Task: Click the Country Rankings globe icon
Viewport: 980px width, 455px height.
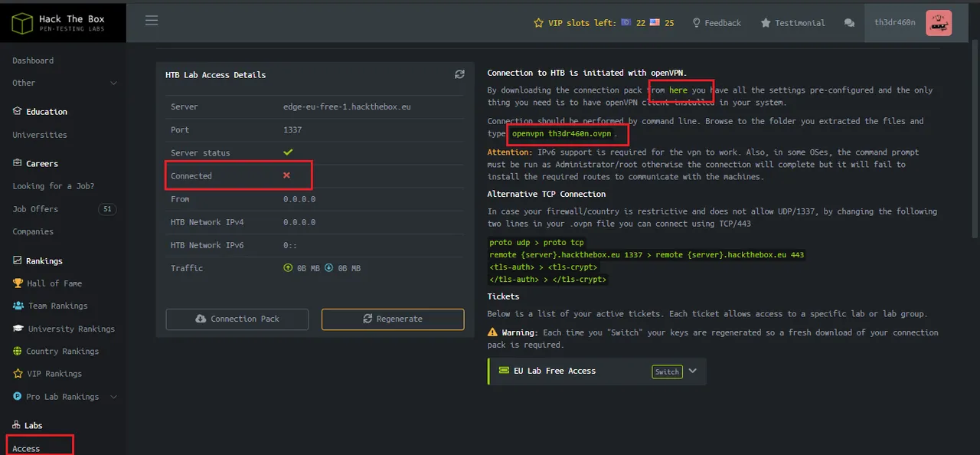Action: pyautogui.click(x=18, y=352)
